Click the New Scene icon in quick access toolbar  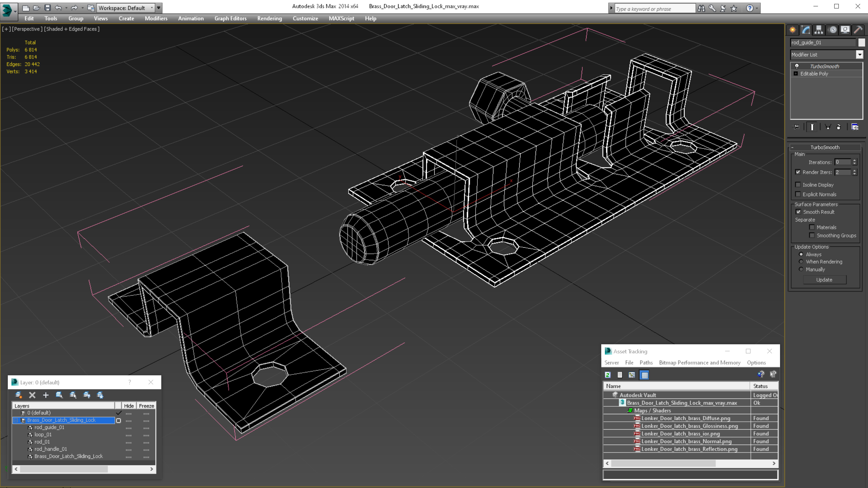click(26, 8)
